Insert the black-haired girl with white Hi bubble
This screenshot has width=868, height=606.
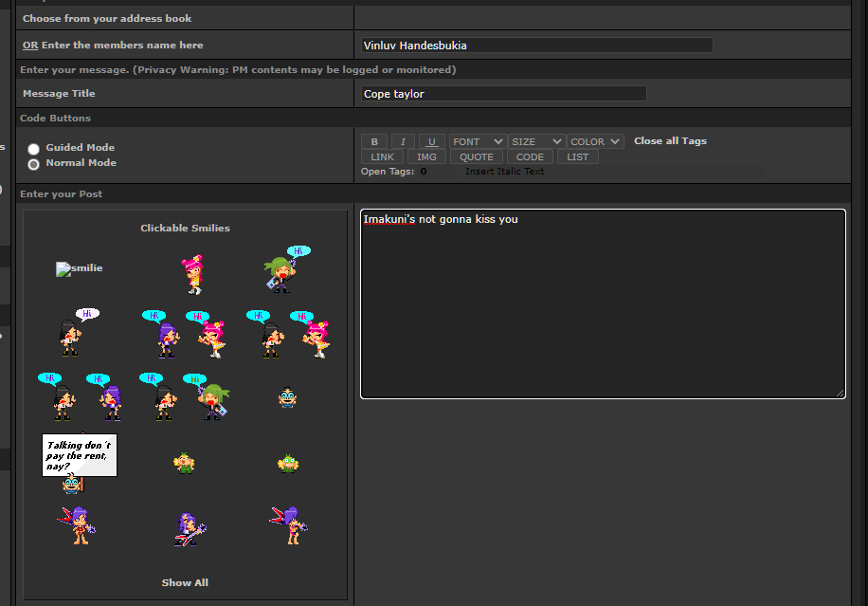click(80, 332)
